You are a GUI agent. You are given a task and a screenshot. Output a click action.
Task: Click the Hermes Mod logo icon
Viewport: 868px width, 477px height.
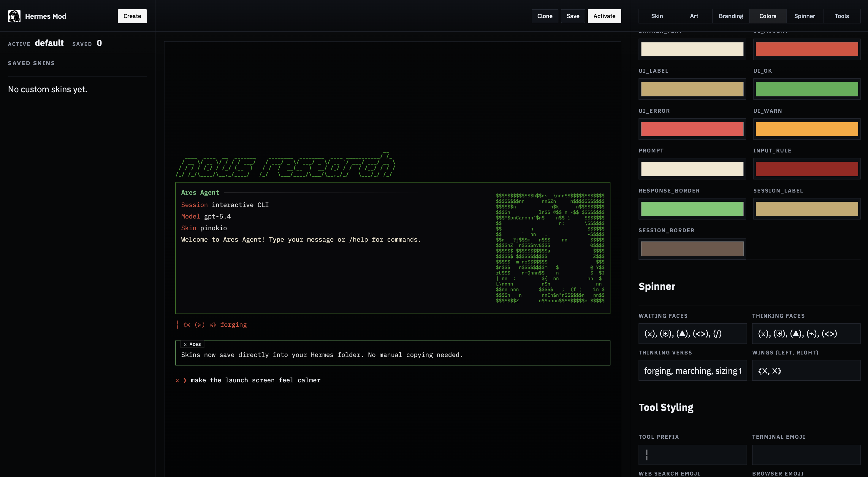click(x=14, y=16)
